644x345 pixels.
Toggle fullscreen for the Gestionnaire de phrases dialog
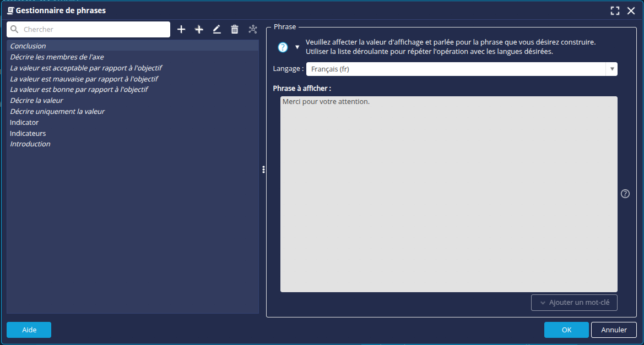[615, 10]
